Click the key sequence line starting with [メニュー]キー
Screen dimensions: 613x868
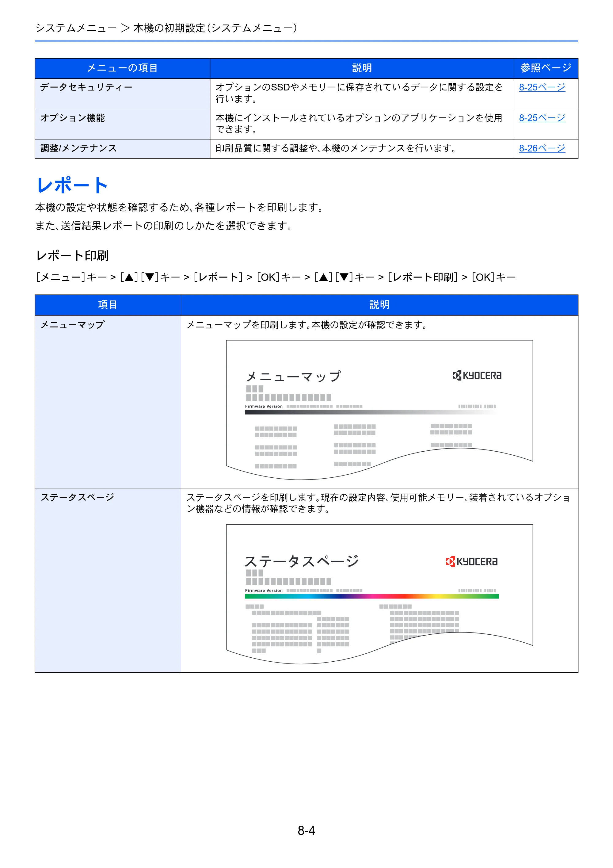276,277
